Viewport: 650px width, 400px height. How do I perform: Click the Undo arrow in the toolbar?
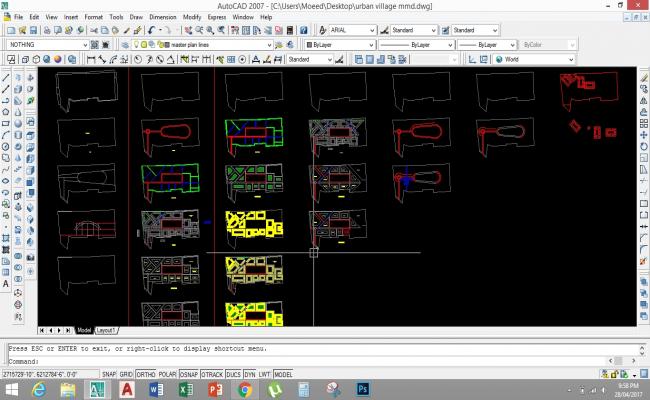click(150, 31)
